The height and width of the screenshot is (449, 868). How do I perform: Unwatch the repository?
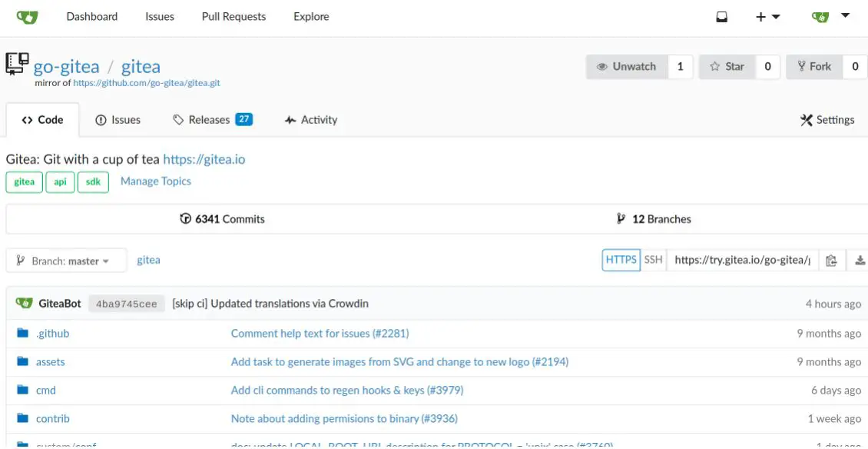click(x=627, y=67)
